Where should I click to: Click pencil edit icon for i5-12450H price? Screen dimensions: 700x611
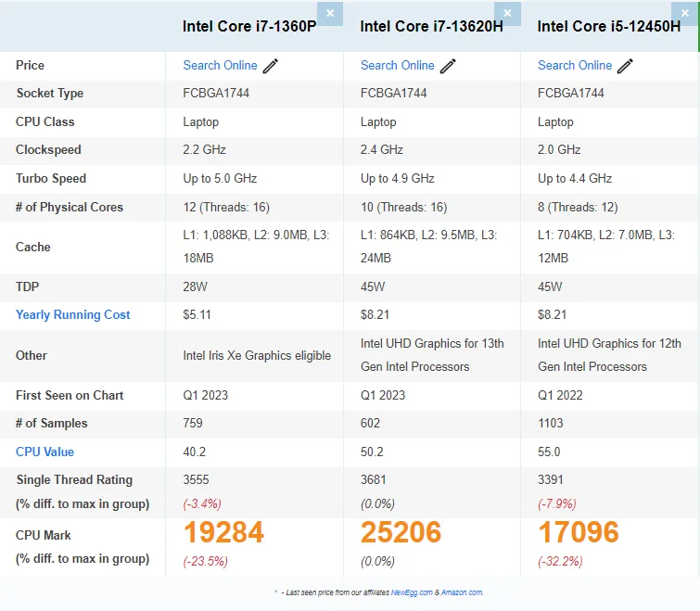625,66
